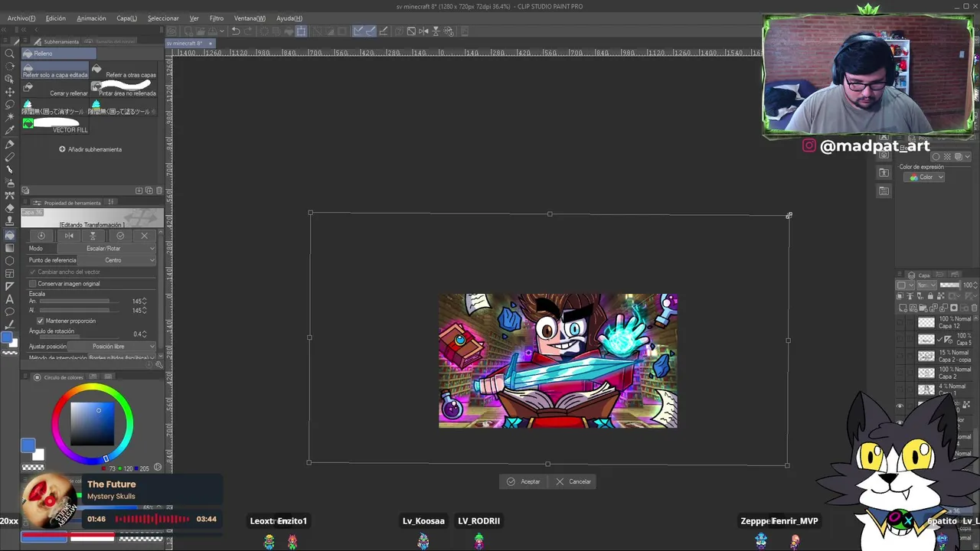Select the Figure shape tool
Image resolution: width=980 pixels, height=551 pixels.
10,260
